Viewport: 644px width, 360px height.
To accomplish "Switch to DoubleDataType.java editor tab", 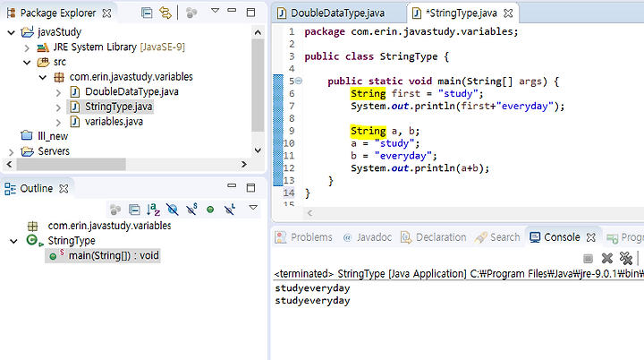I will click(x=337, y=13).
